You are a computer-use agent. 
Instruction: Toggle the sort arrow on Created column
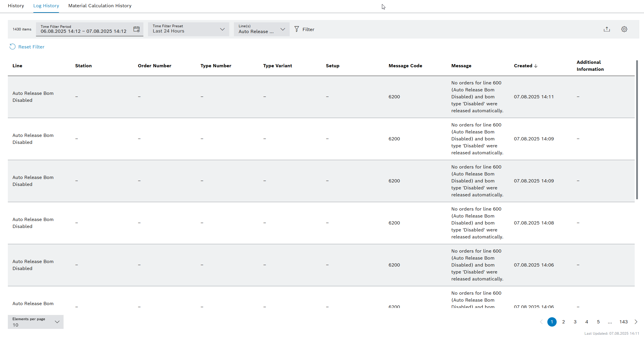point(536,66)
